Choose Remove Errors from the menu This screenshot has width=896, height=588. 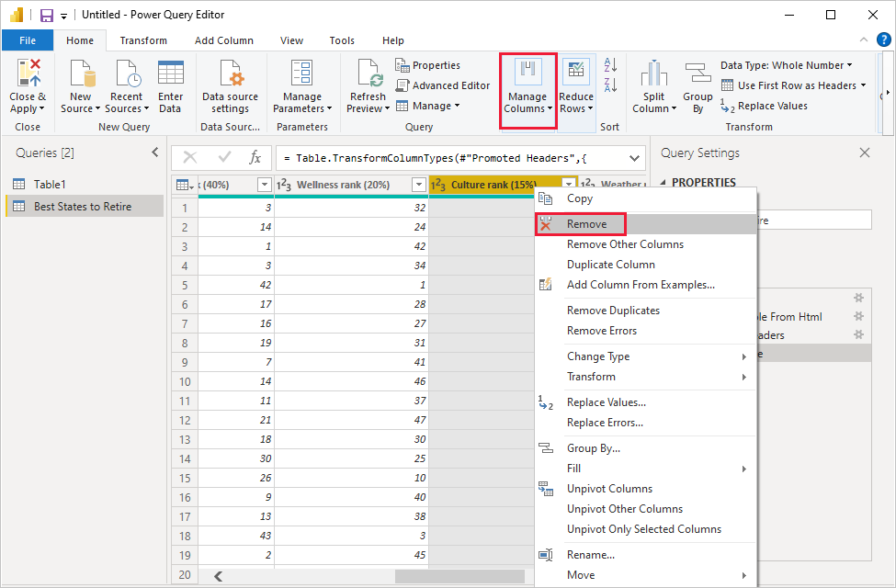[646, 330]
